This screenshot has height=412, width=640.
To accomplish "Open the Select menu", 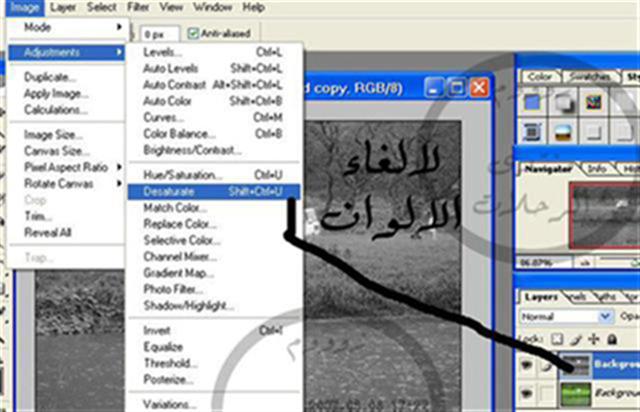I will (x=102, y=7).
